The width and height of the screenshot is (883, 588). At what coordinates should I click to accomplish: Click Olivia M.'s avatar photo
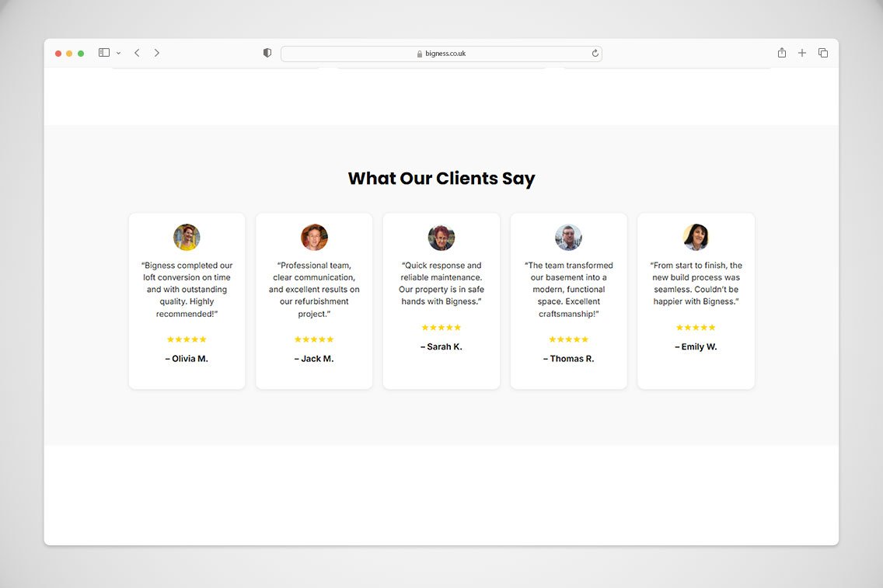click(187, 237)
